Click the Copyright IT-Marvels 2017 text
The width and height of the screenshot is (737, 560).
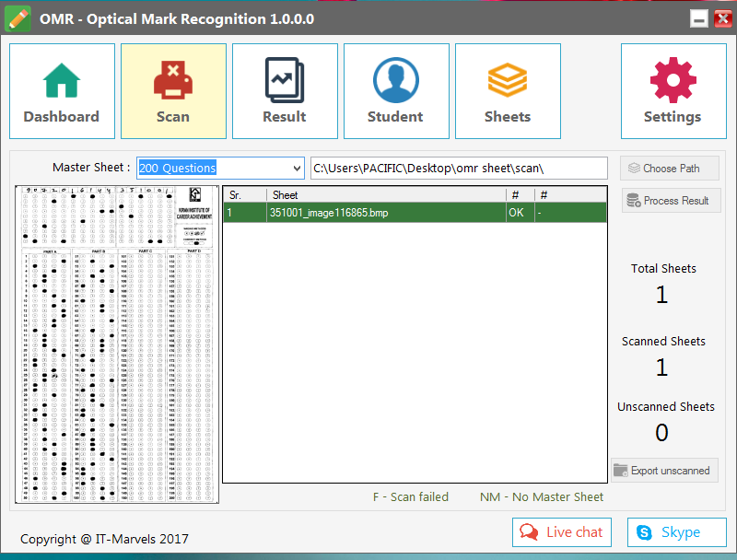click(x=104, y=539)
